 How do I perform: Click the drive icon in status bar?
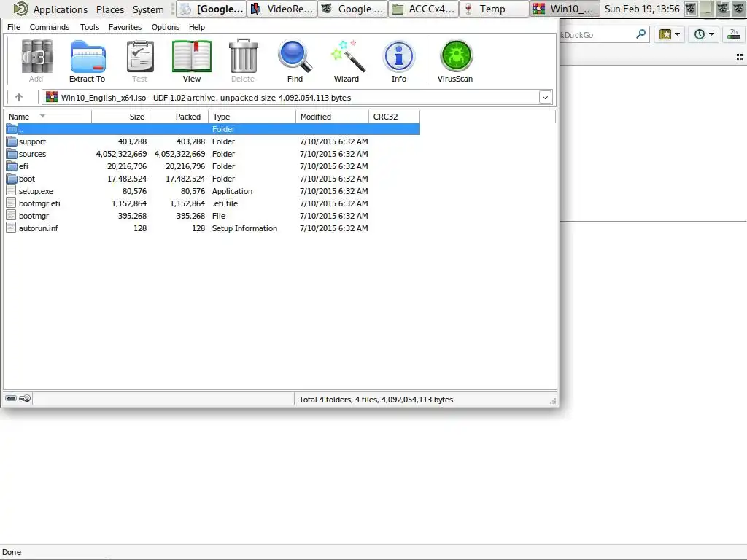11,398
